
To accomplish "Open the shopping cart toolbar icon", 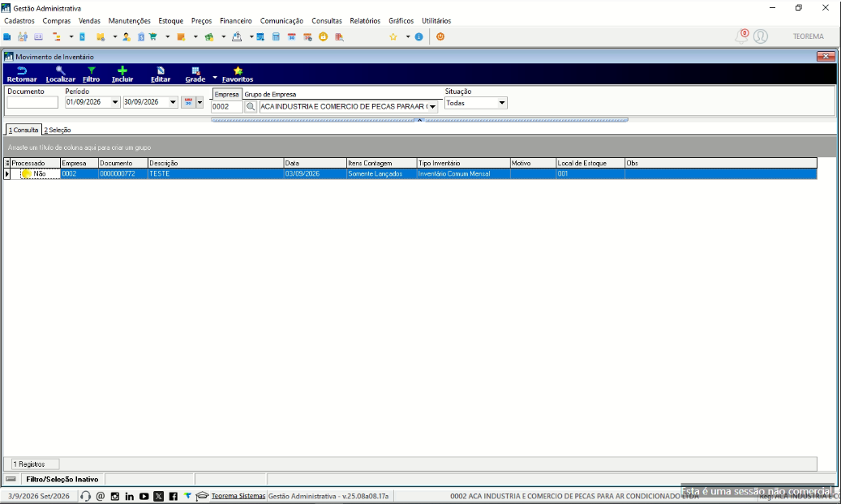I will point(152,37).
